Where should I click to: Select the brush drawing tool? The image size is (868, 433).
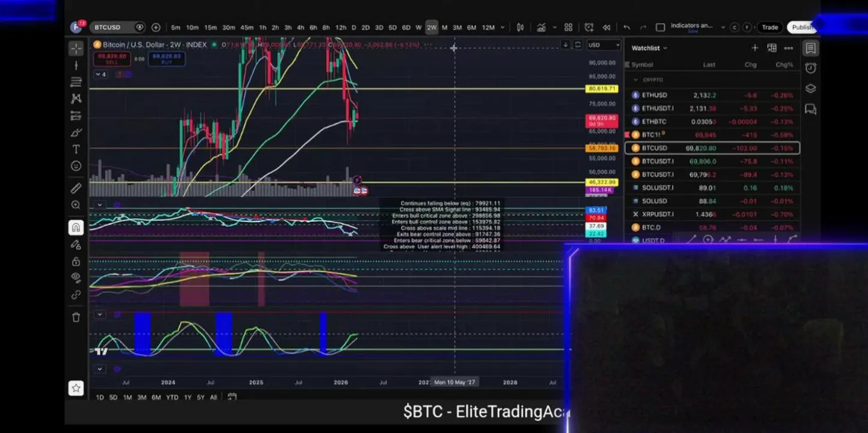click(76, 132)
